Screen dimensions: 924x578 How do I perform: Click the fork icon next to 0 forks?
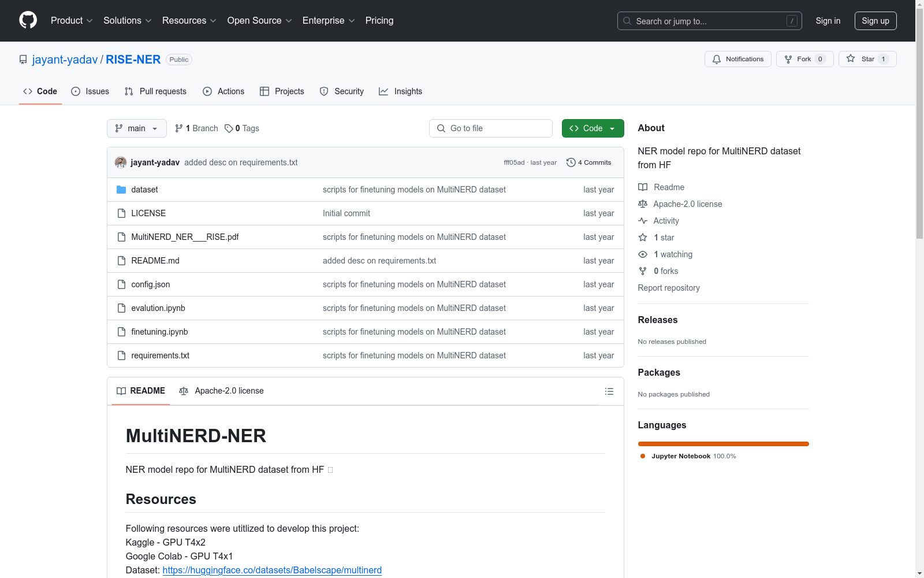tap(643, 271)
